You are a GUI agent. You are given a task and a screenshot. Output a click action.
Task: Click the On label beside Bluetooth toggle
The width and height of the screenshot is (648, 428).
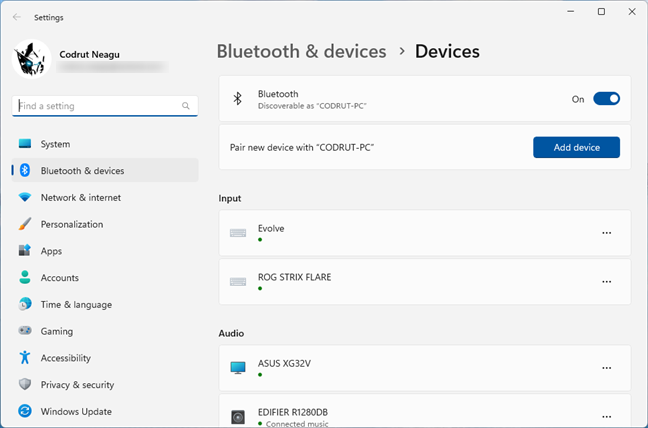pos(578,99)
